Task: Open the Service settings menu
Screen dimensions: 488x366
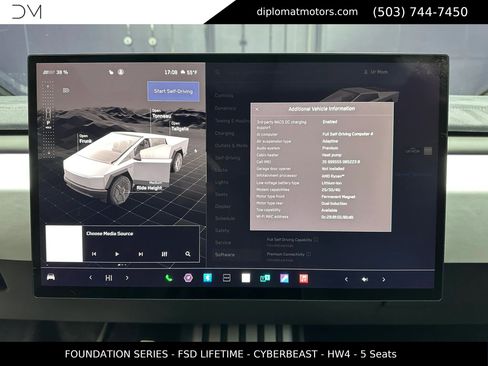Action: [x=223, y=242]
